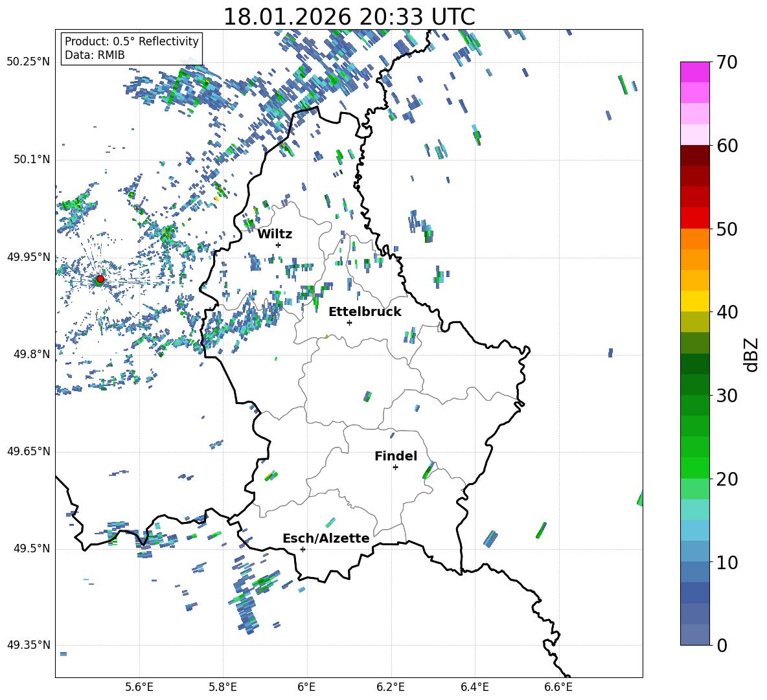The width and height of the screenshot is (767, 700).
Task: Click the Ettelbruck location cross marker
Action: click(x=349, y=322)
